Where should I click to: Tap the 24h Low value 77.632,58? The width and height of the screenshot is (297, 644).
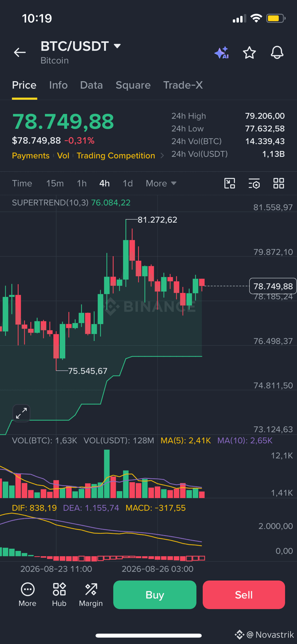[265, 128]
